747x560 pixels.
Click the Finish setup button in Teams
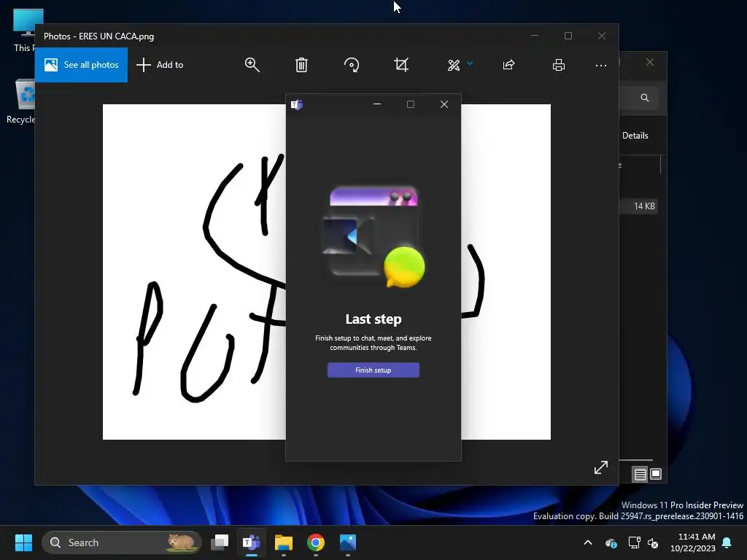tap(373, 370)
